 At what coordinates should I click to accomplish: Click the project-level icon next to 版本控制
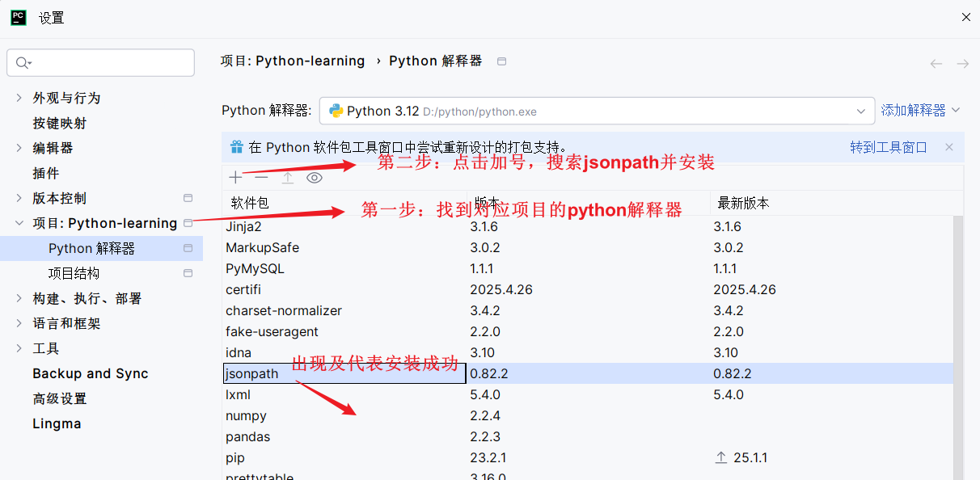click(x=188, y=198)
